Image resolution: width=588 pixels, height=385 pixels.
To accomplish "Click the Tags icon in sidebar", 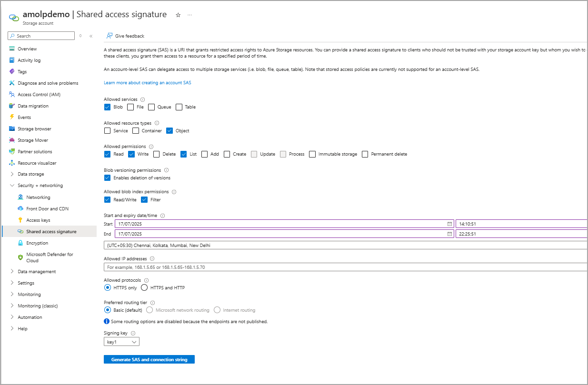I will (x=12, y=72).
